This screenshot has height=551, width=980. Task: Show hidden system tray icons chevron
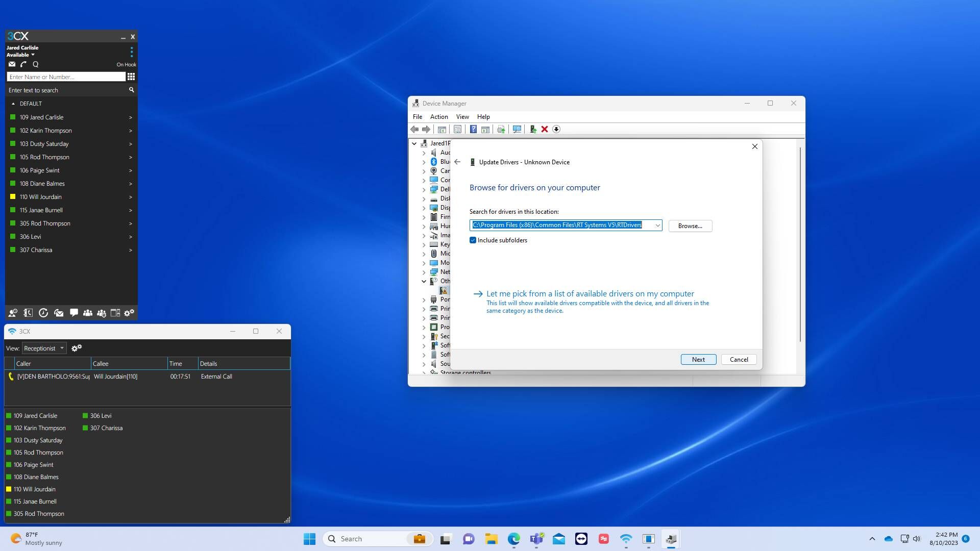[872, 539]
